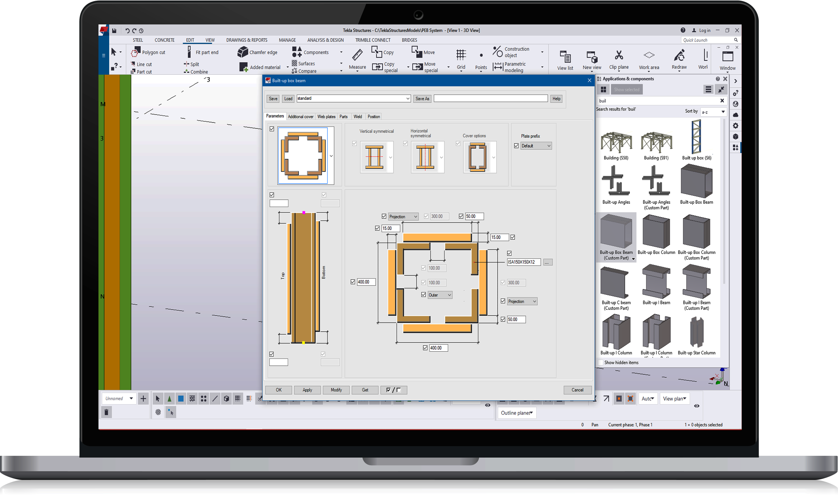The image size is (838, 504).
Task: Activate the Measure tool
Action: click(357, 59)
